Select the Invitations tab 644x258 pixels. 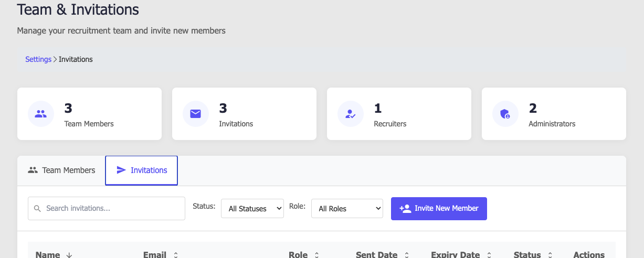click(142, 170)
